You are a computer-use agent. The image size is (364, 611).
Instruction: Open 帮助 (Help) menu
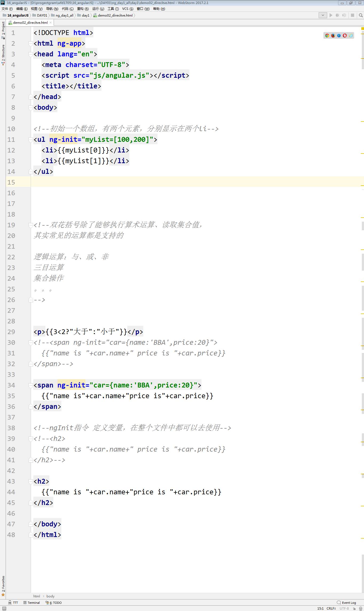(x=159, y=9)
